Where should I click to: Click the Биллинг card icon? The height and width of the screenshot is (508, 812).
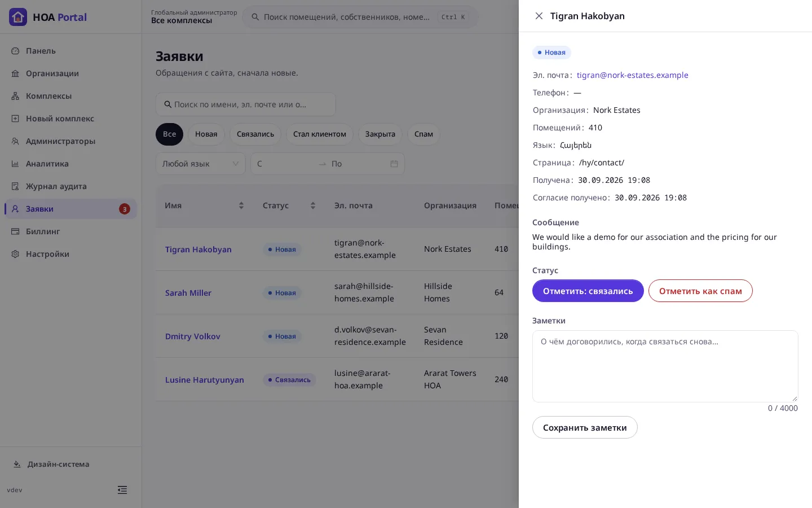(x=15, y=231)
